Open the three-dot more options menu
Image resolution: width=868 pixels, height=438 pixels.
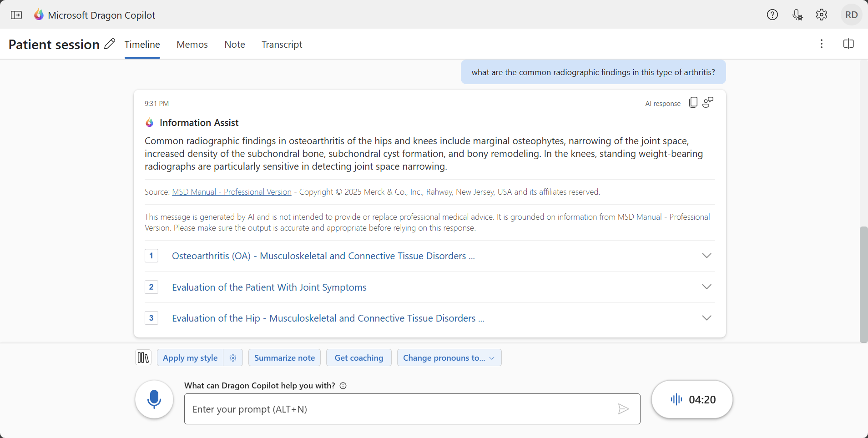822,44
